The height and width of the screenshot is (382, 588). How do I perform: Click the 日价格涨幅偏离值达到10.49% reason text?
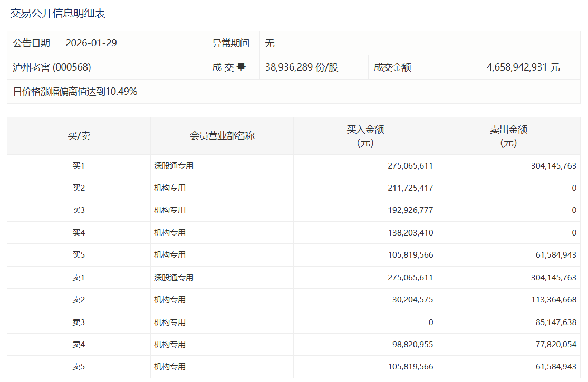(75, 92)
